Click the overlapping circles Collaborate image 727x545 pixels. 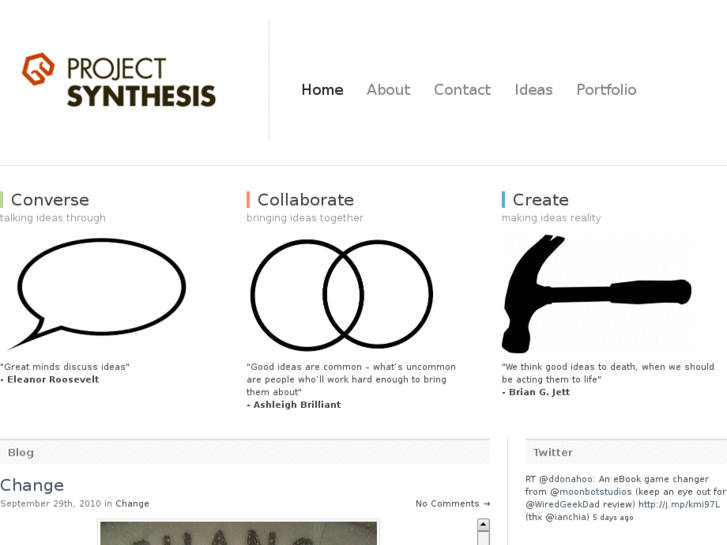pyautogui.click(x=340, y=294)
